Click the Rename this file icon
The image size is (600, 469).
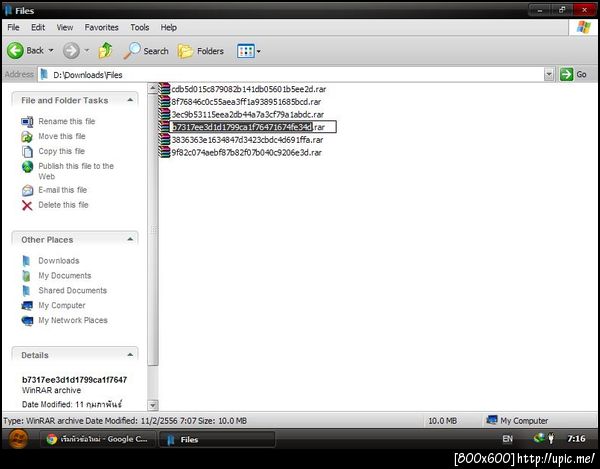pos(27,122)
